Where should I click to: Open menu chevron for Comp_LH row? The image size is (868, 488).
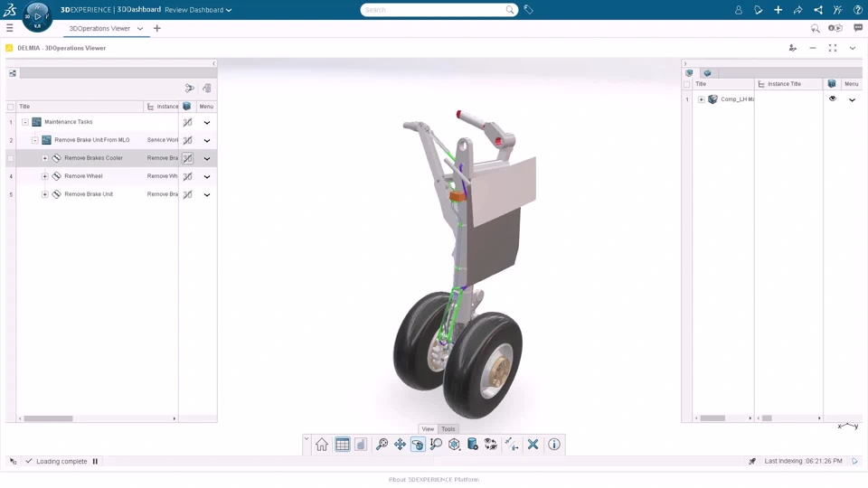point(852,99)
